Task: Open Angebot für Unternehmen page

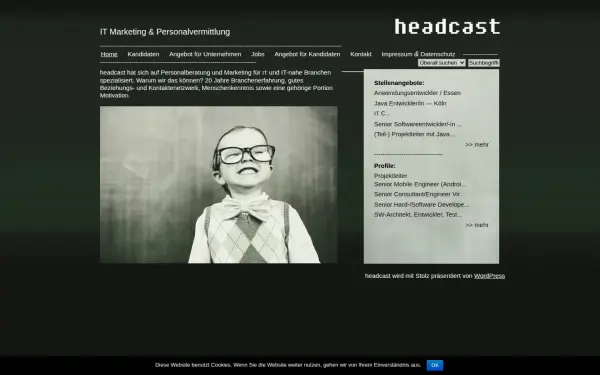Action: tap(205, 54)
